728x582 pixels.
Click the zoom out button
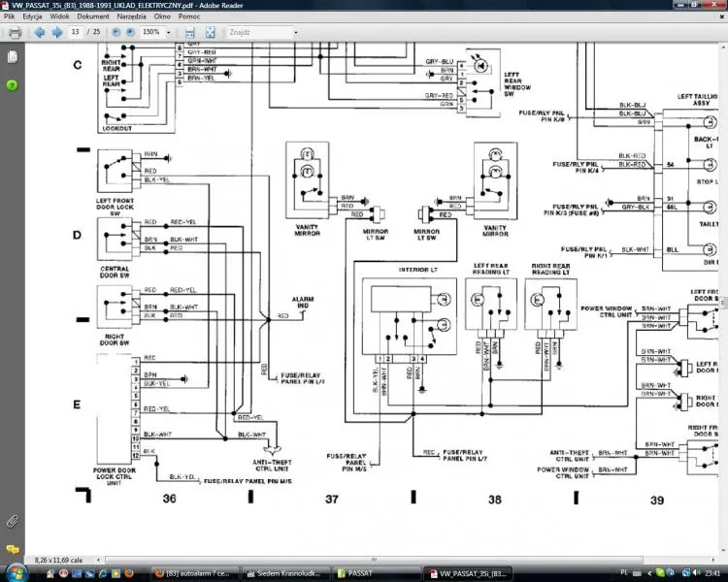[x=116, y=32]
